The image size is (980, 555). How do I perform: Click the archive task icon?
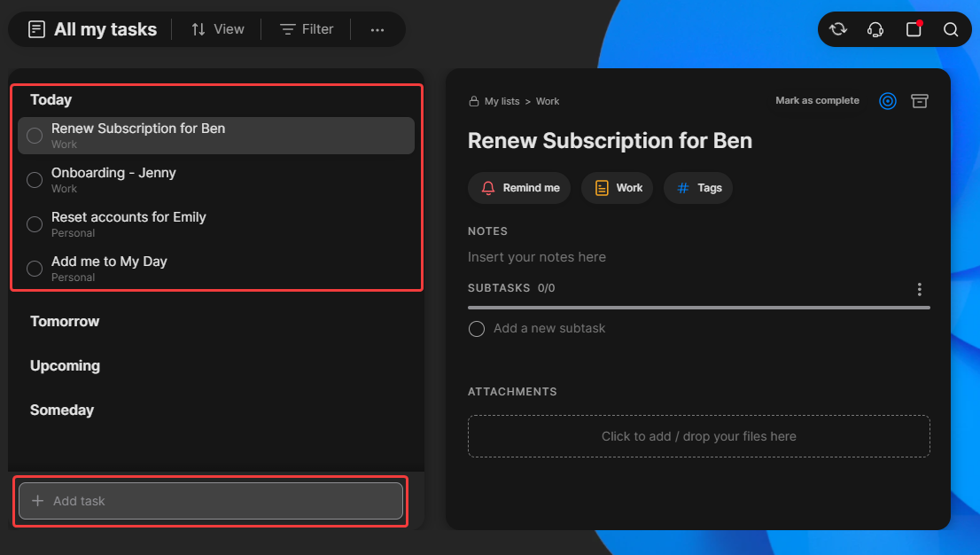point(920,101)
